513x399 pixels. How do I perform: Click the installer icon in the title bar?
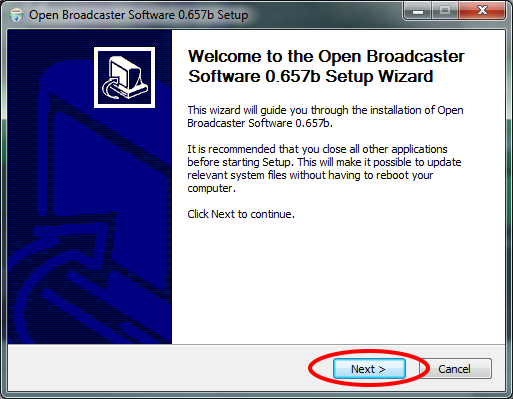16,15
